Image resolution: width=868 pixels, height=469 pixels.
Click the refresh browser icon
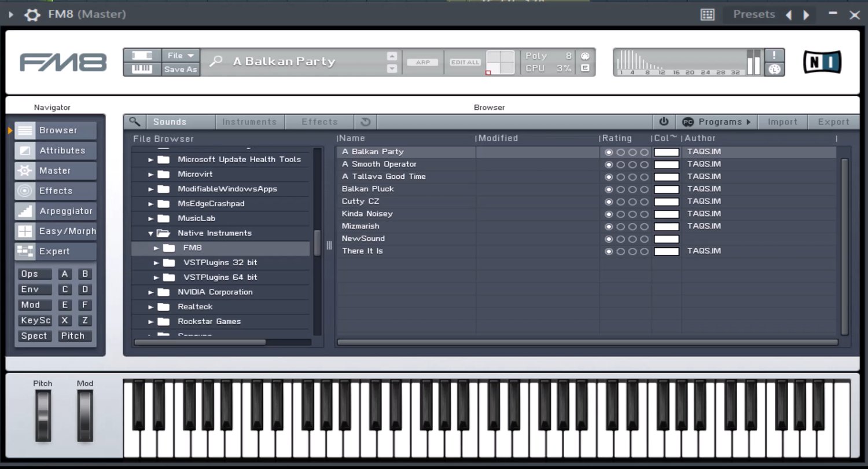point(365,122)
